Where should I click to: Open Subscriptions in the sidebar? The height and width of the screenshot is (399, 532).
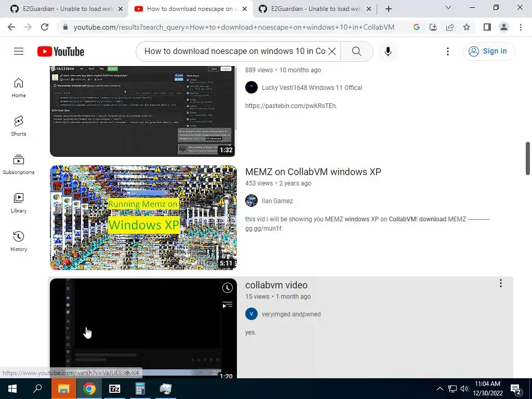point(19,165)
